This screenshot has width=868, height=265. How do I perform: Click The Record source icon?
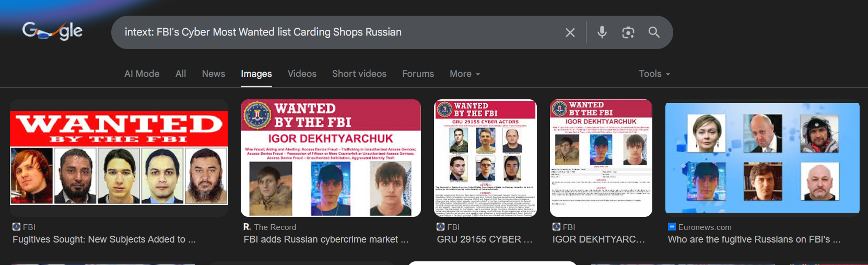pyautogui.click(x=247, y=227)
